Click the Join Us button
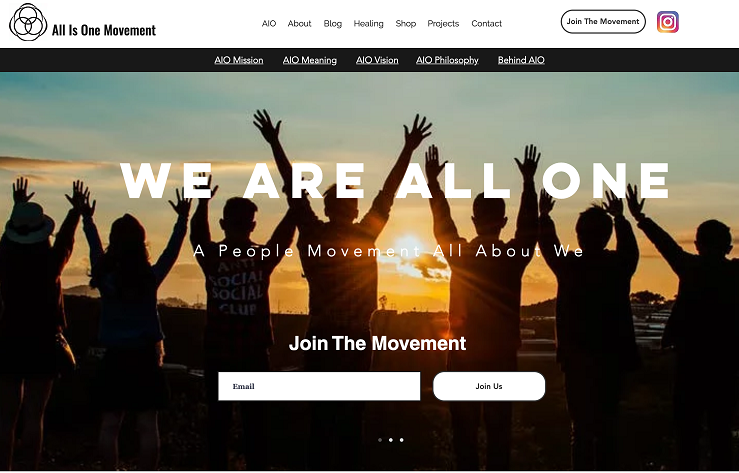Screen dimensions: 739x473 tap(489, 386)
